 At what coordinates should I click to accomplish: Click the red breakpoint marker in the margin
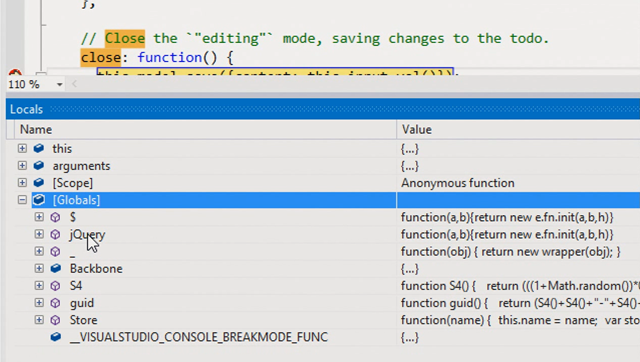15,73
